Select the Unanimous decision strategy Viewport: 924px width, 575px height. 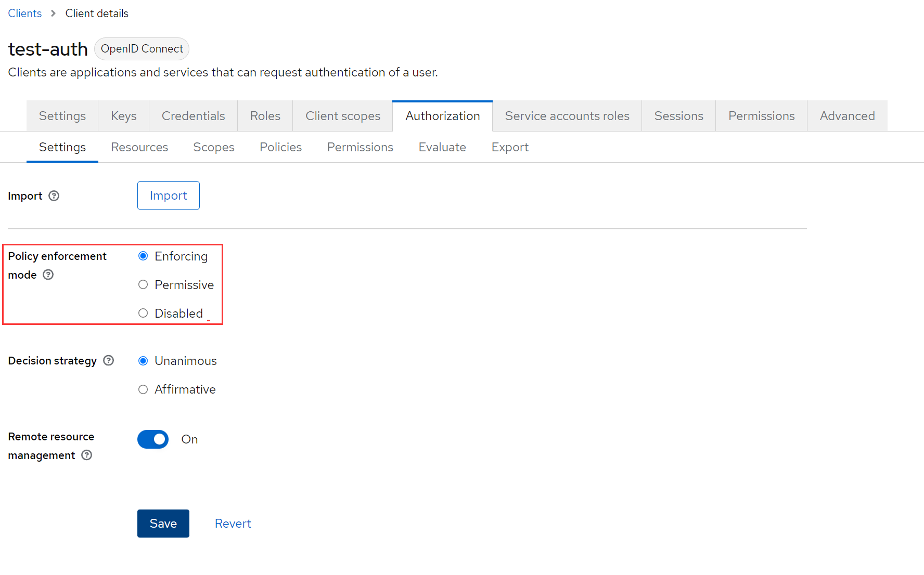click(143, 361)
